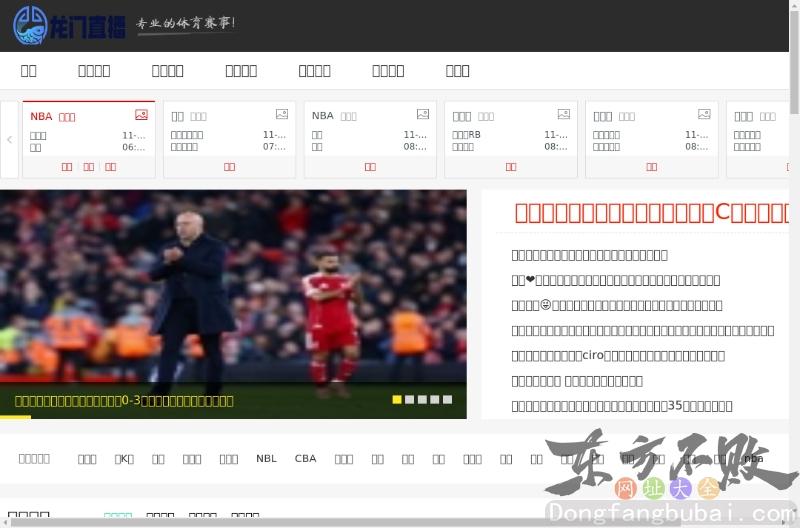The width and height of the screenshot is (800, 528).
Task: Click the 龙门直播 site logo
Action: (x=70, y=24)
